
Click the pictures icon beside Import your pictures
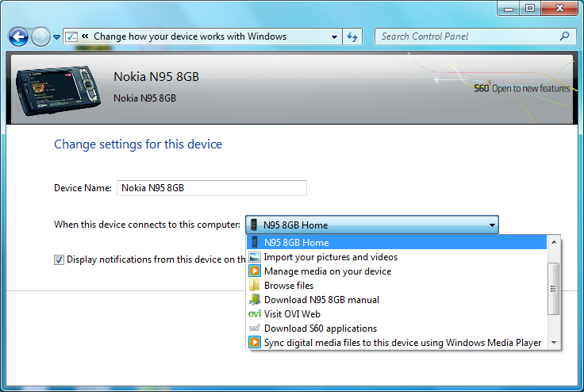[255, 257]
